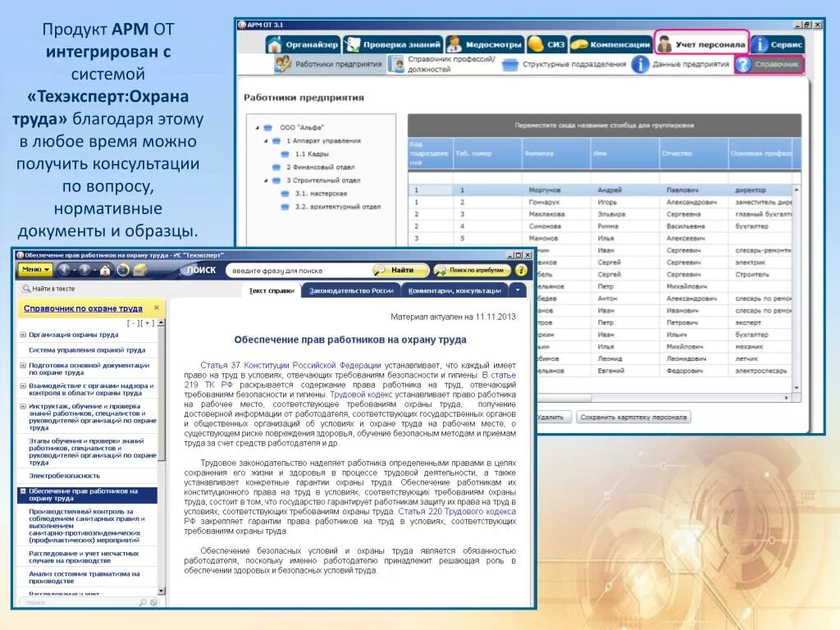Screen dimensions: 840x630
Task: Select Система управления охраной труда item
Action: (87, 349)
